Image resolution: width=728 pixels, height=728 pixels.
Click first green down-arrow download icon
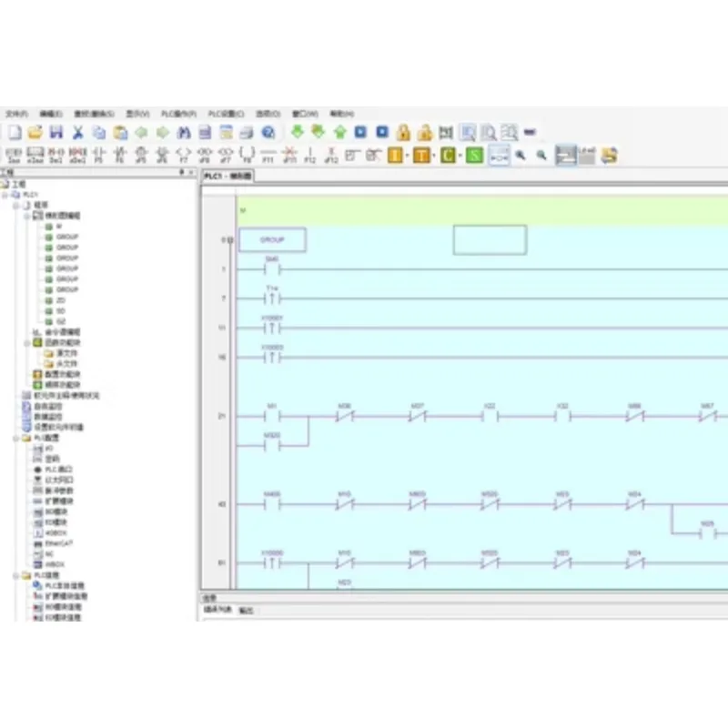point(298,132)
